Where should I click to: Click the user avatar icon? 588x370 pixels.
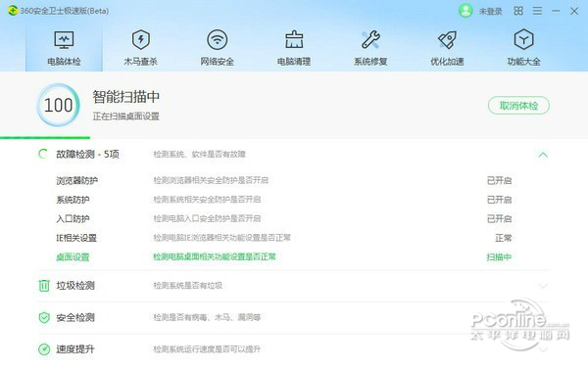click(x=465, y=11)
